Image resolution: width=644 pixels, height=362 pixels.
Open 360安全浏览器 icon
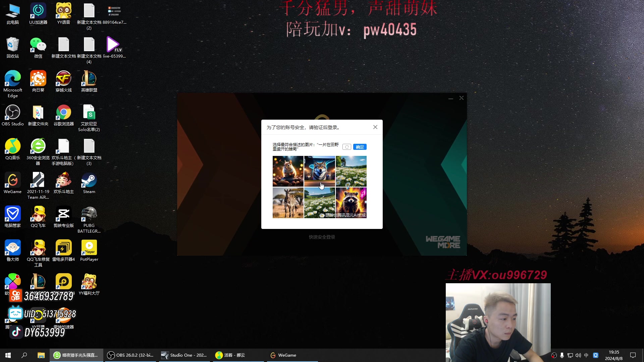[x=38, y=152]
